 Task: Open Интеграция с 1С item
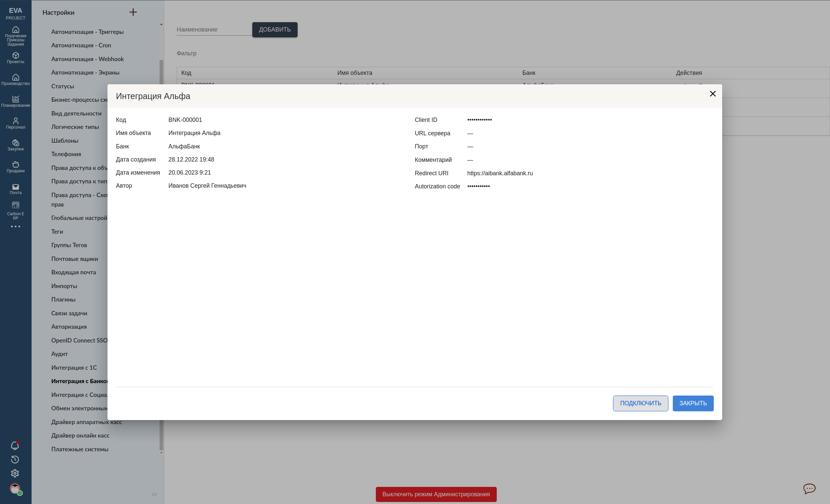[x=74, y=368]
